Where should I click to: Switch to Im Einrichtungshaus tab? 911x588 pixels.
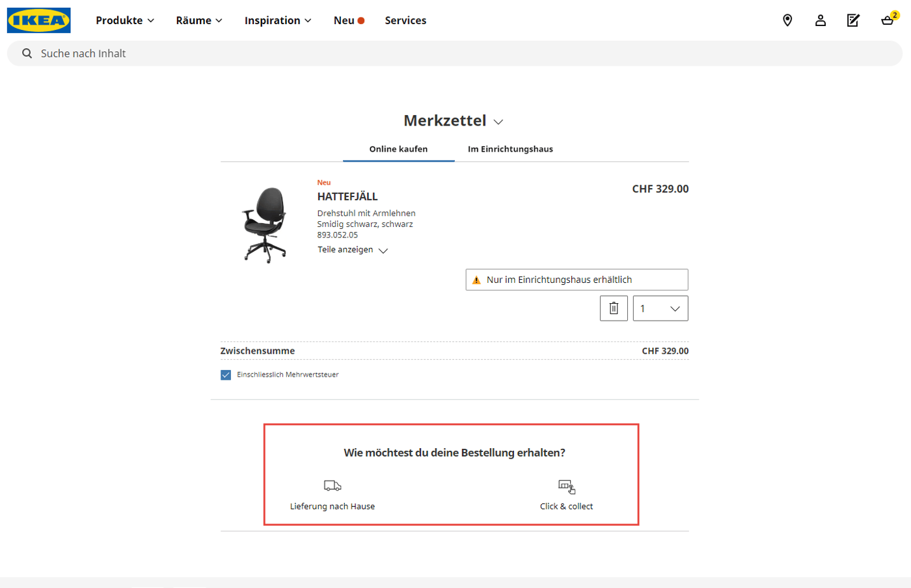coord(510,149)
